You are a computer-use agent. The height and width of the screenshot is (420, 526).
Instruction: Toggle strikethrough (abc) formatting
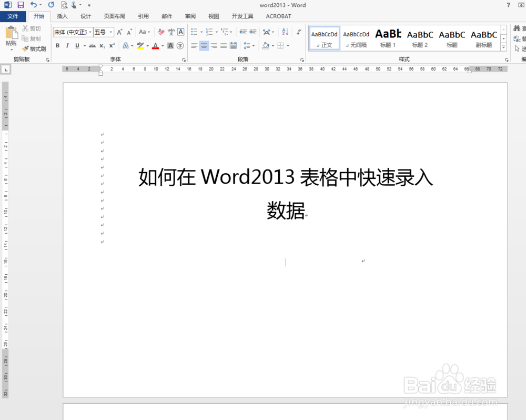point(93,46)
